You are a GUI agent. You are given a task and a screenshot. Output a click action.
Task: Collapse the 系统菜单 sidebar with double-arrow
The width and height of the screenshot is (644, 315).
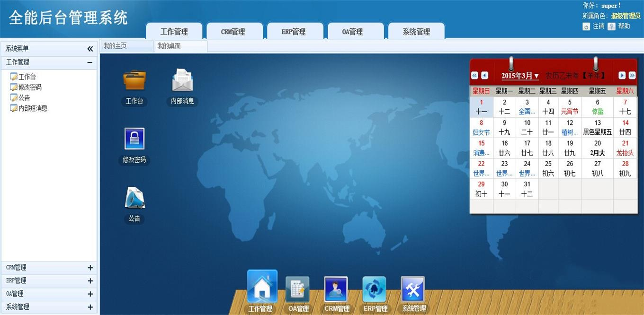[90, 49]
